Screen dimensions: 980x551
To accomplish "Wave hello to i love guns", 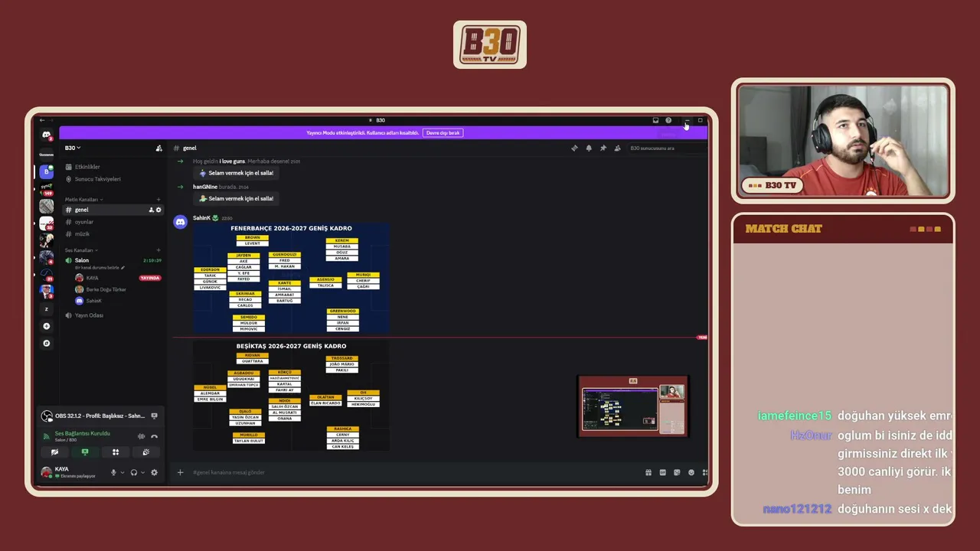I will pyautogui.click(x=236, y=173).
